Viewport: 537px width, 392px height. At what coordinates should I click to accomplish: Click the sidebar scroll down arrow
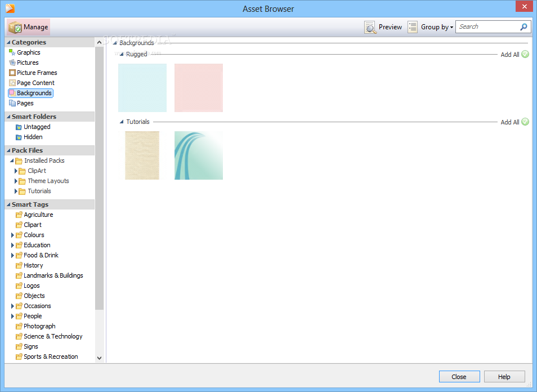[x=99, y=358]
